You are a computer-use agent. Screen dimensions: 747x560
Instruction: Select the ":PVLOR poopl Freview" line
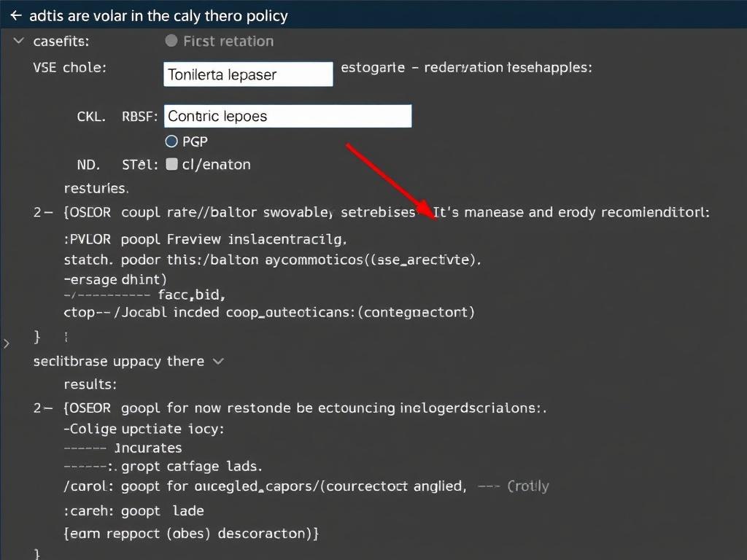pyautogui.click(x=205, y=239)
